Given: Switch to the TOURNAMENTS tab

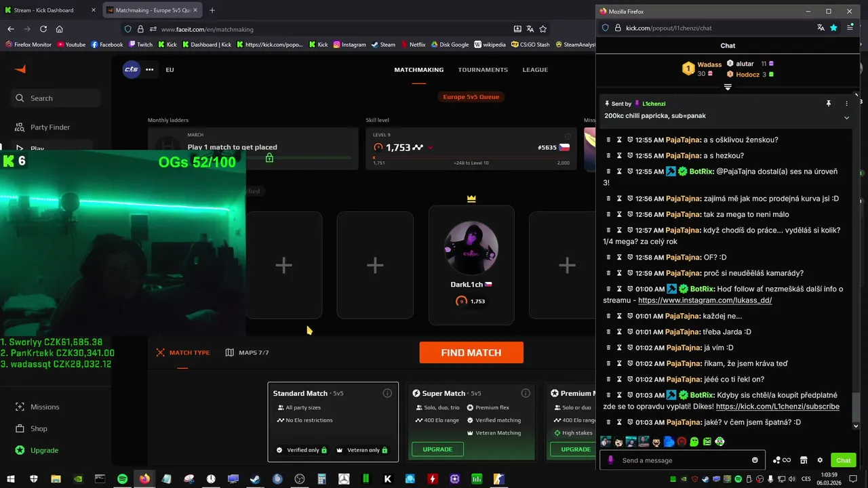Looking at the screenshot, I should click(483, 70).
